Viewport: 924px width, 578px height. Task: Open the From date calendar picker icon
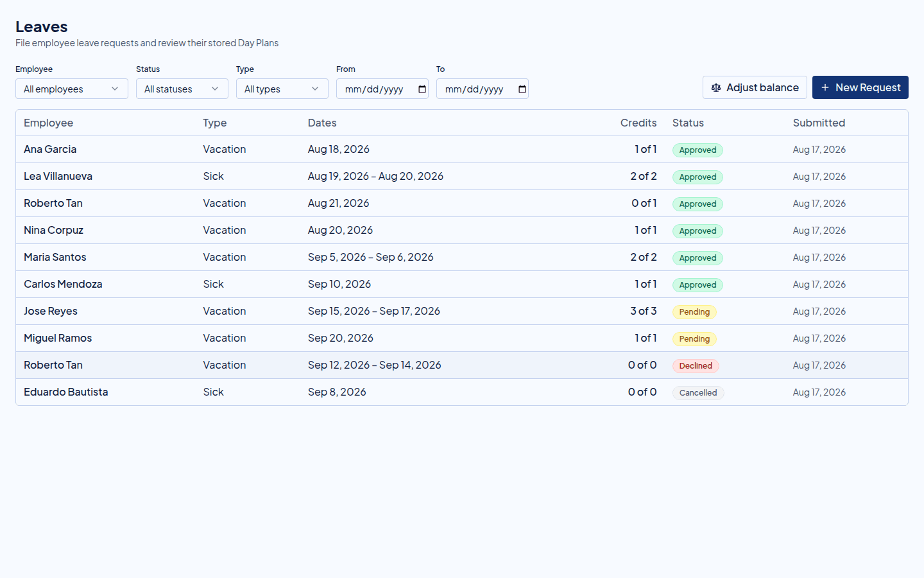click(x=422, y=89)
